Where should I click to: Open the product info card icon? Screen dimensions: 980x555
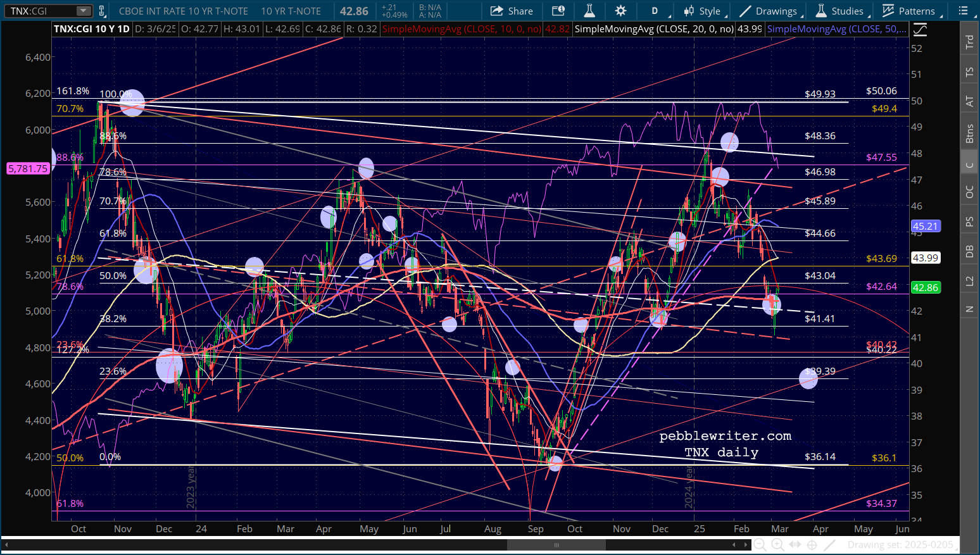click(x=558, y=11)
